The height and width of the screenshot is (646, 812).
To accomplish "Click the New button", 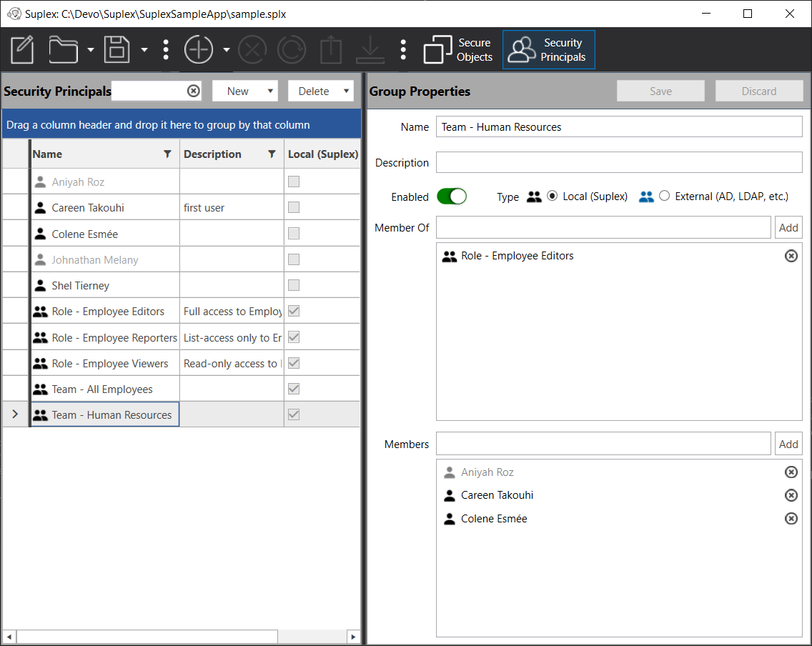I will point(238,91).
